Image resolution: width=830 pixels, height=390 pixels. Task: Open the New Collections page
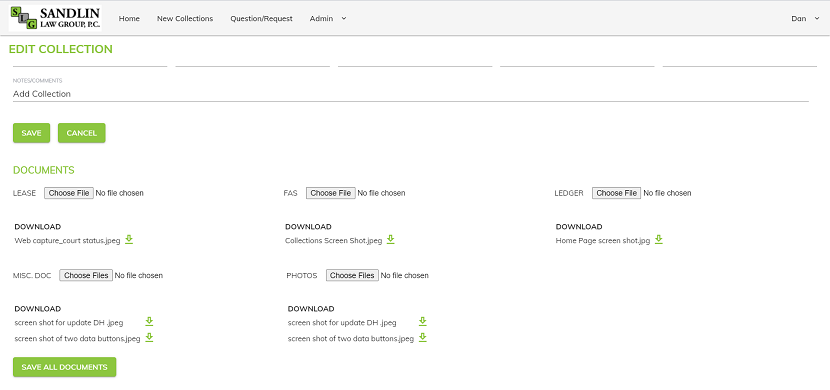(185, 19)
